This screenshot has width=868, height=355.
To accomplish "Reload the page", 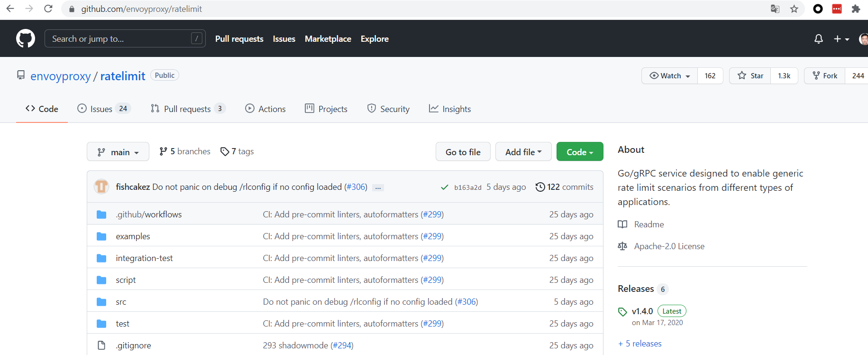I will click(x=48, y=9).
